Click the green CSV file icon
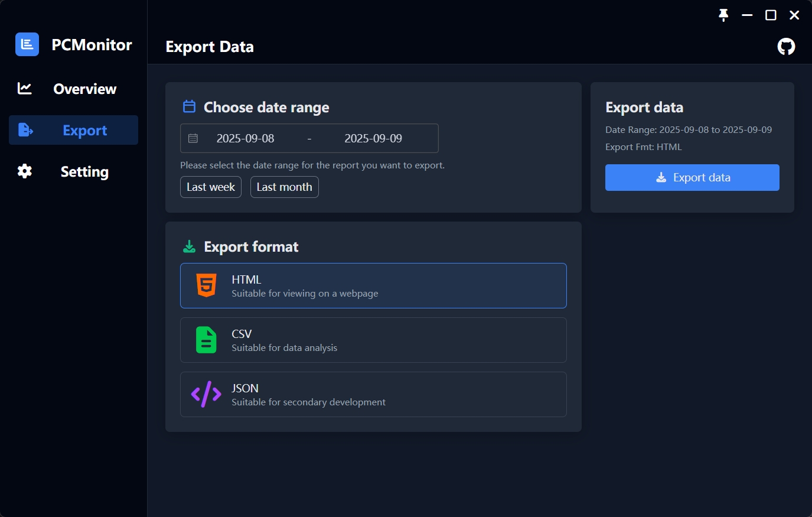This screenshot has height=517, width=812. coord(206,340)
